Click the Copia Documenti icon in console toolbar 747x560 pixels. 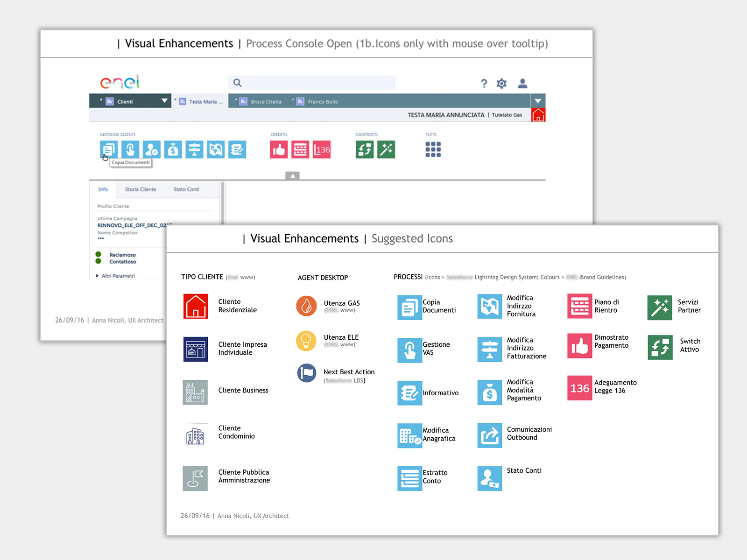[x=108, y=150]
